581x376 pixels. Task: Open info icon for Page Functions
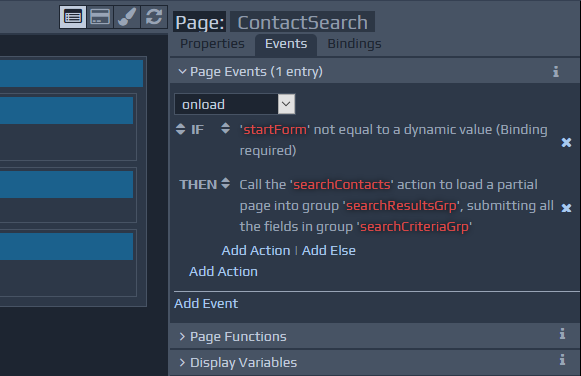click(x=562, y=334)
